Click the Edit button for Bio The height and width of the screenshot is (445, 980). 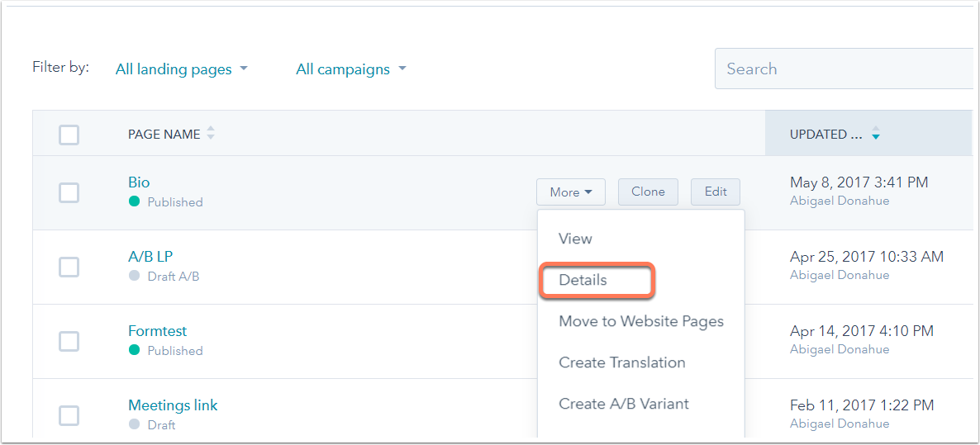click(716, 192)
